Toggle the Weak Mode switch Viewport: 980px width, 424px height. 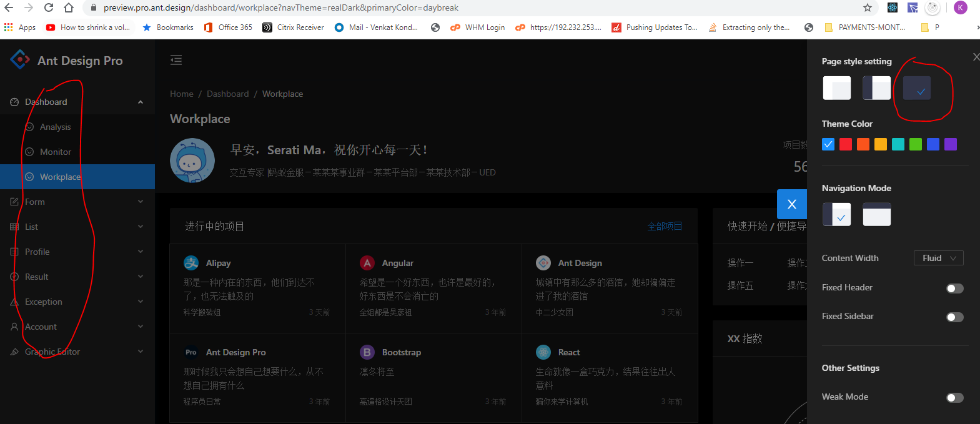[x=955, y=397]
